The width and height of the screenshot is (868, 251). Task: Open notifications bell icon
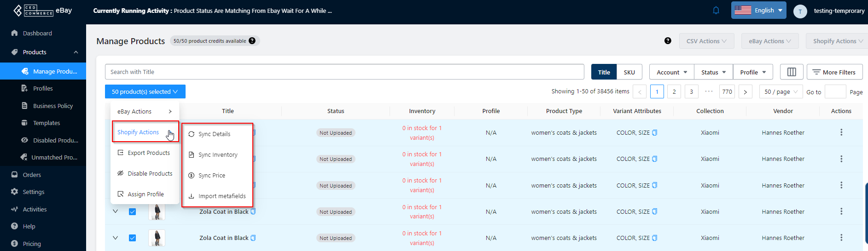click(716, 10)
